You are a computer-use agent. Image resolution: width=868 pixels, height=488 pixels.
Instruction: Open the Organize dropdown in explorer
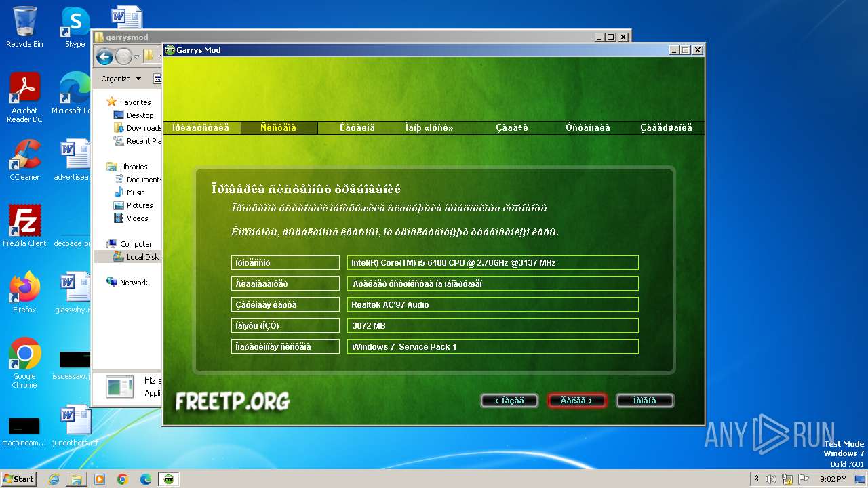[121, 79]
